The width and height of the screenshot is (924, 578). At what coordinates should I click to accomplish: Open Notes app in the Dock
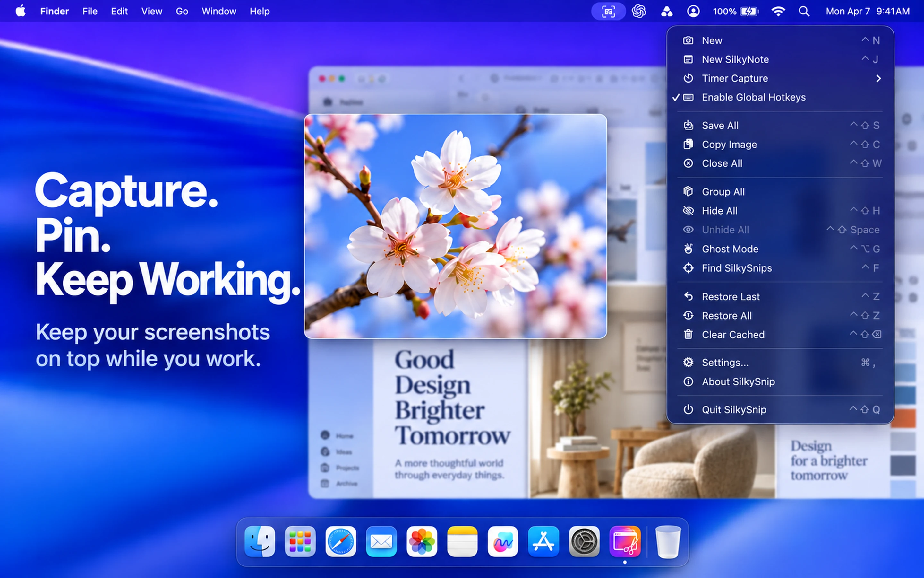click(462, 542)
